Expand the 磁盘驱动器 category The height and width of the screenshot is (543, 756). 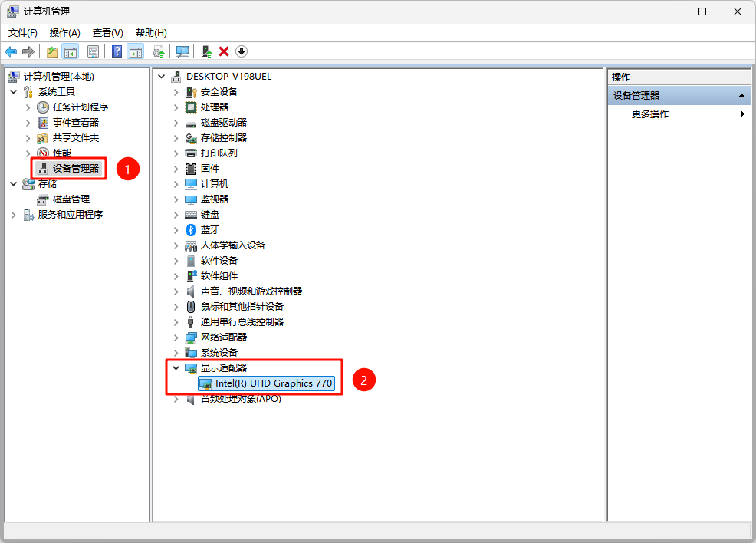176,123
